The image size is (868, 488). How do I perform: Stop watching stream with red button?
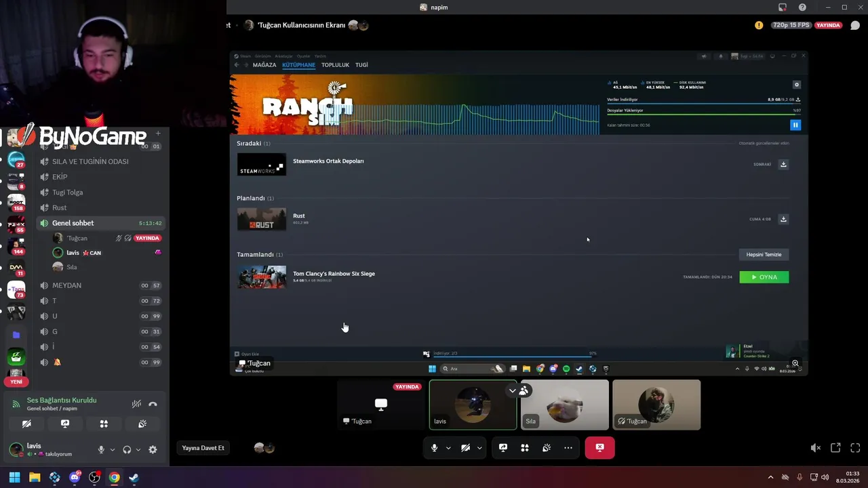click(x=599, y=448)
